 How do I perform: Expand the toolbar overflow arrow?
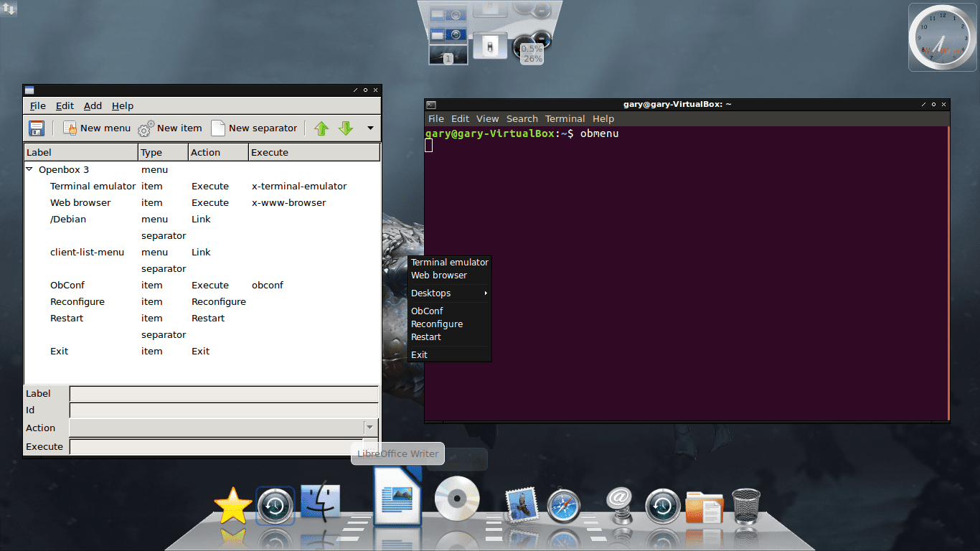pos(370,128)
